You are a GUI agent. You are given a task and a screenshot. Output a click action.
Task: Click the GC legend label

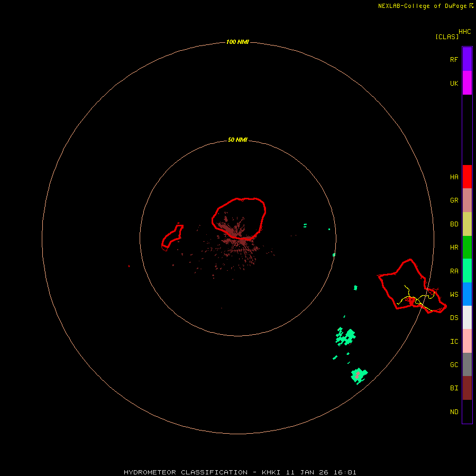[x=454, y=364]
